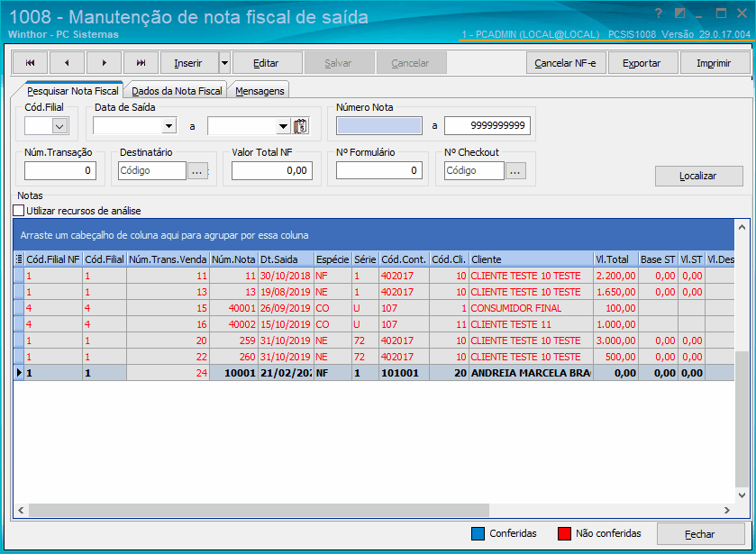Switch to Pesquisar Nota Fiscal tab
The width and height of the screenshot is (756, 554).
point(72,91)
